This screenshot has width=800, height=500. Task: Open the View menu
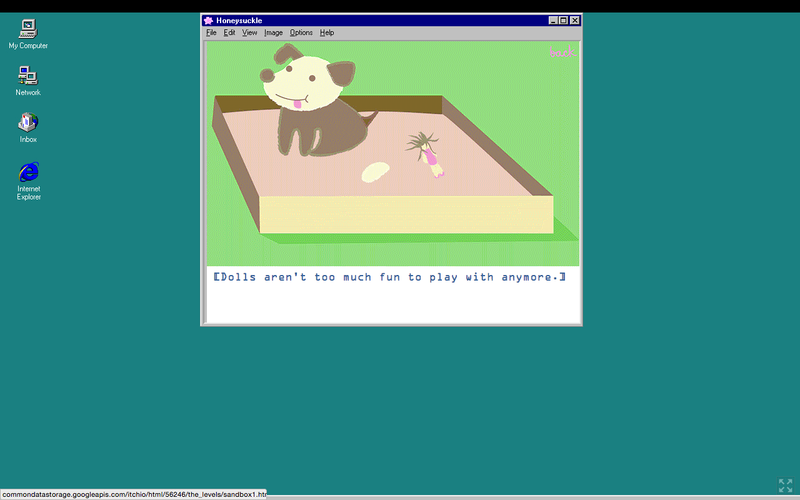[x=249, y=33]
